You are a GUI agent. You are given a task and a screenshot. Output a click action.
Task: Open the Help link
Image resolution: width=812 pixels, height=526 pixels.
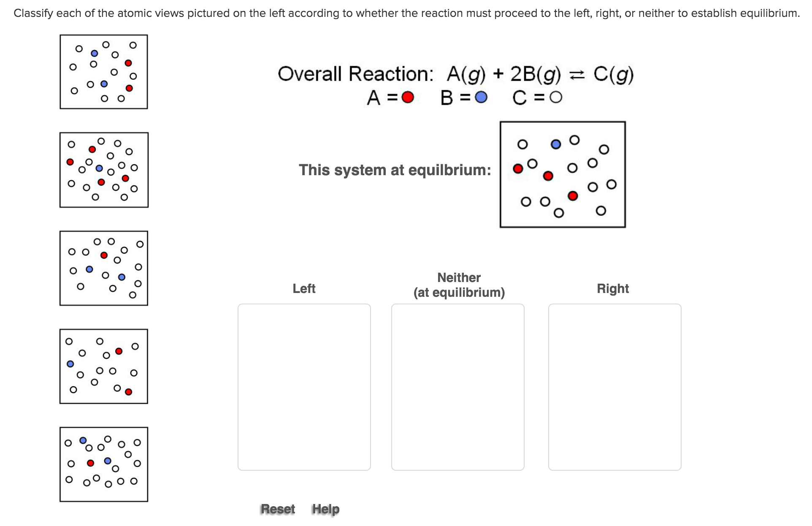tap(325, 509)
